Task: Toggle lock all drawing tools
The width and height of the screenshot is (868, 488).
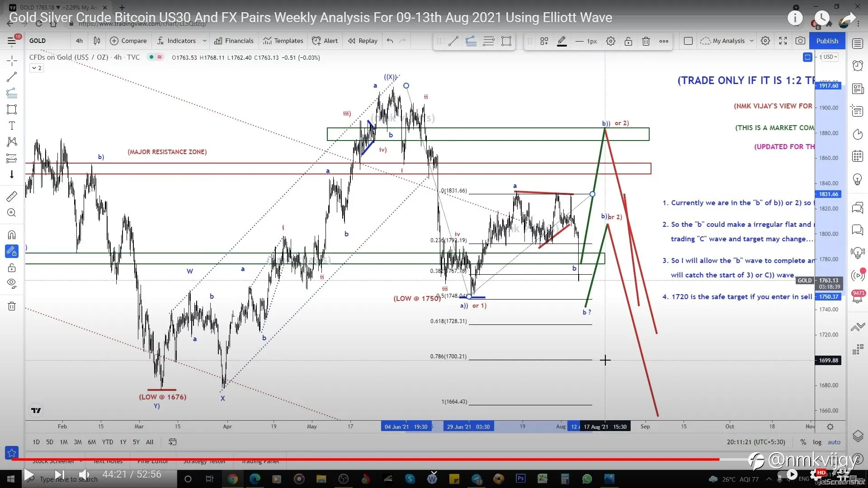Action: [x=12, y=267]
